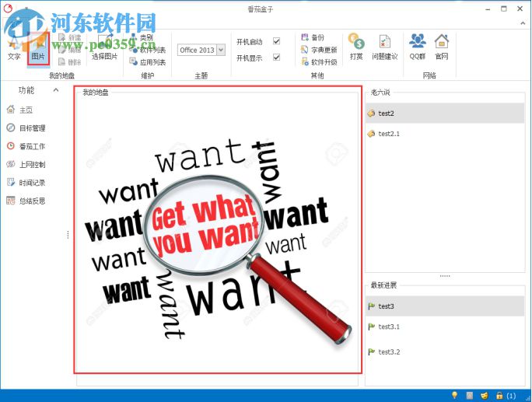This screenshot has height=402, width=532.
Task: Click the 字典更新 dictionary update icon
Action: point(305,50)
